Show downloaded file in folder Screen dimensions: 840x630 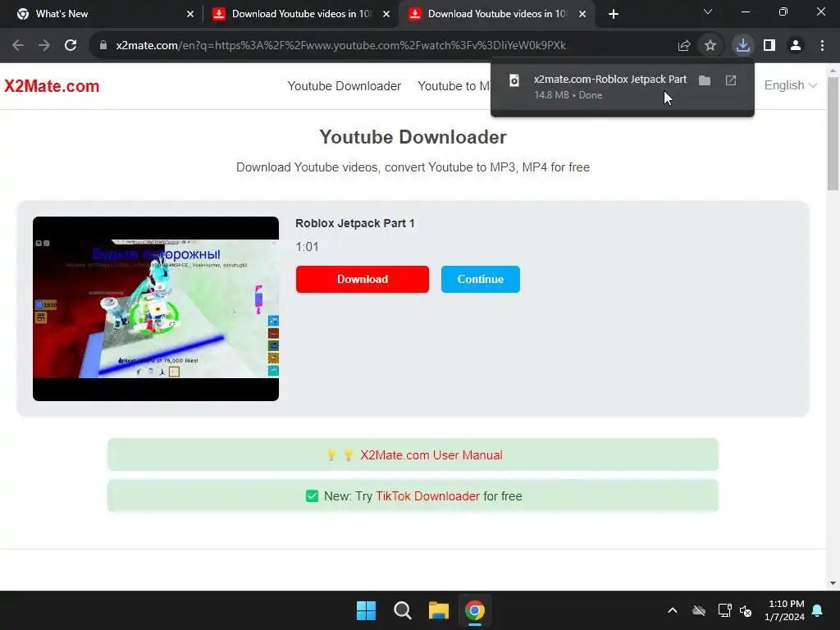coord(705,80)
